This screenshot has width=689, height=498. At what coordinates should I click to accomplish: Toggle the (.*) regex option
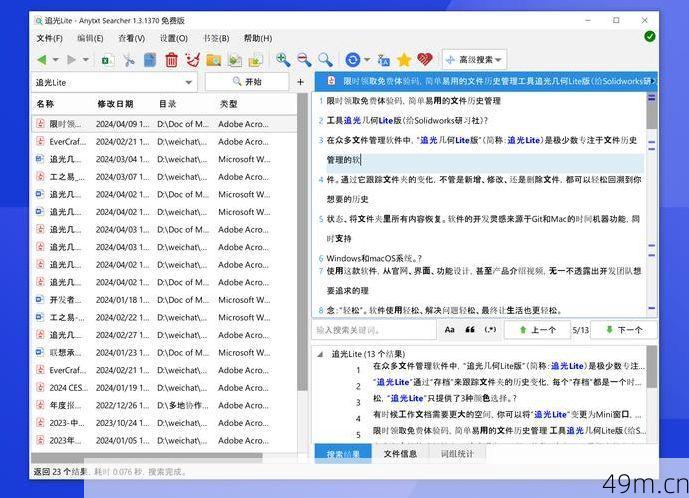click(490, 330)
